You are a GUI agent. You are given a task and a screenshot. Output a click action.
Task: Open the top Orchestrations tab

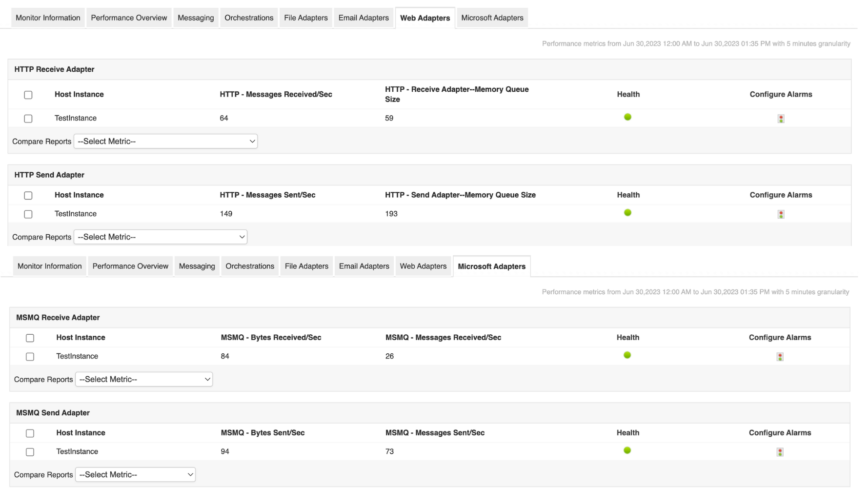(249, 18)
